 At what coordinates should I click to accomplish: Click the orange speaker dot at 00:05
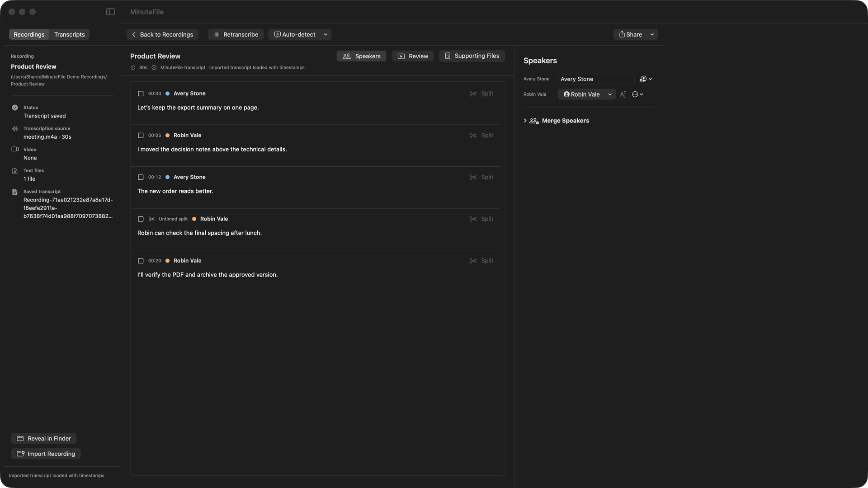pos(167,136)
